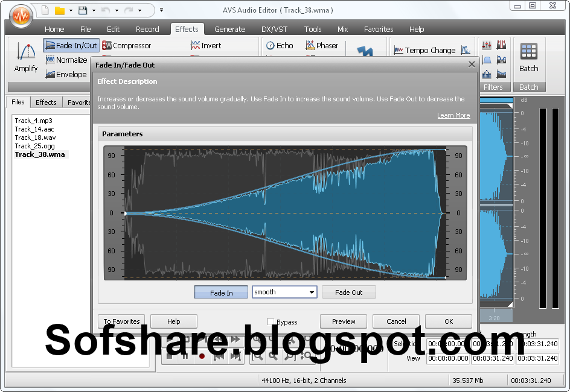Select Track_4.mp3 in file list
This screenshot has width=570, height=392.
tap(33, 121)
